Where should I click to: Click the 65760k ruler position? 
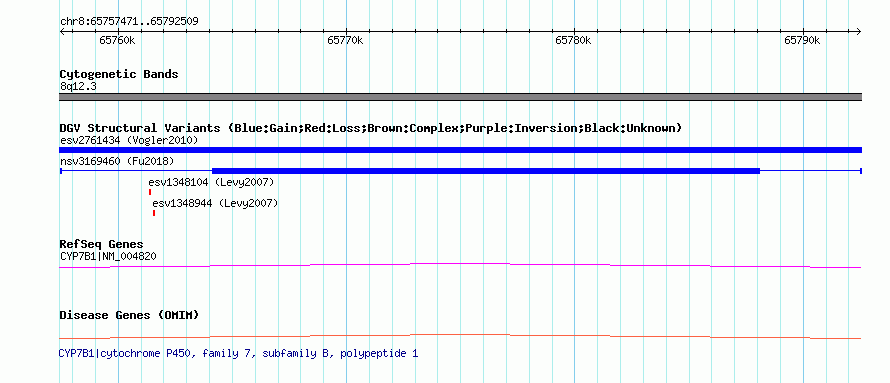(117, 40)
